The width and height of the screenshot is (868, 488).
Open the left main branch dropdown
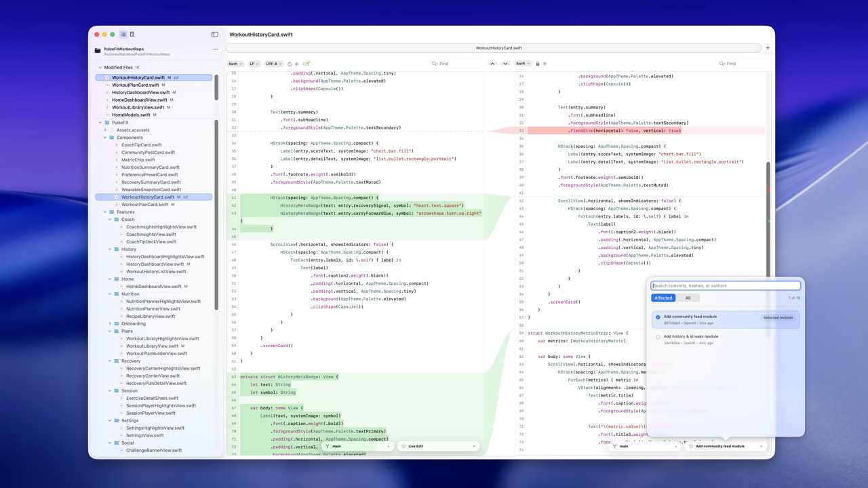(x=358, y=447)
